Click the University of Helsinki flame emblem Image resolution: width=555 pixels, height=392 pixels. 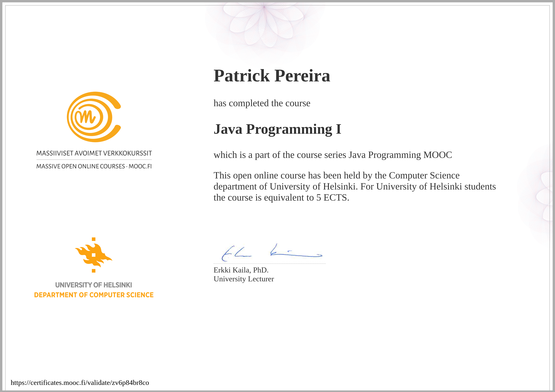[94, 255]
